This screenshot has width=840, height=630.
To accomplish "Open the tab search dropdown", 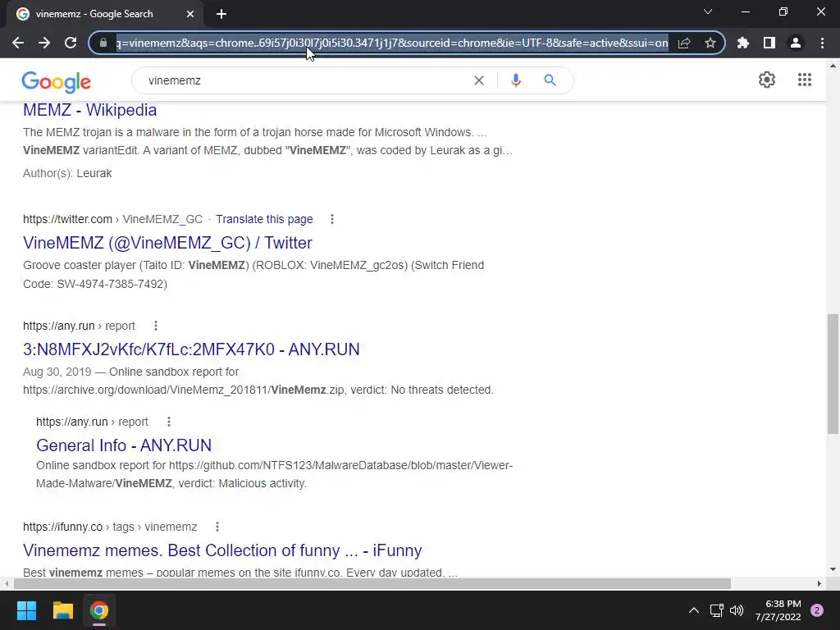I will (708, 11).
